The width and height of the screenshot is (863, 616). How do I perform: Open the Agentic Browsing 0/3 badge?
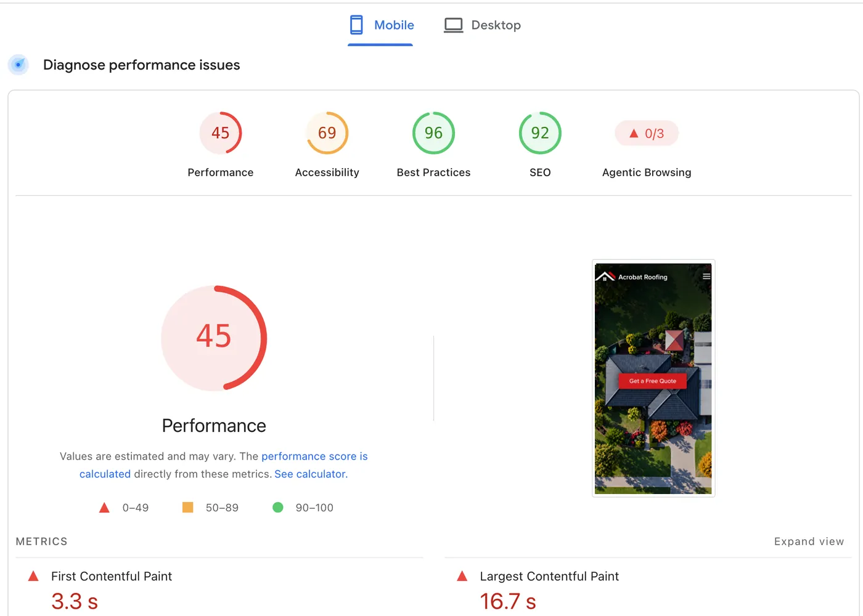pyautogui.click(x=647, y=134)
